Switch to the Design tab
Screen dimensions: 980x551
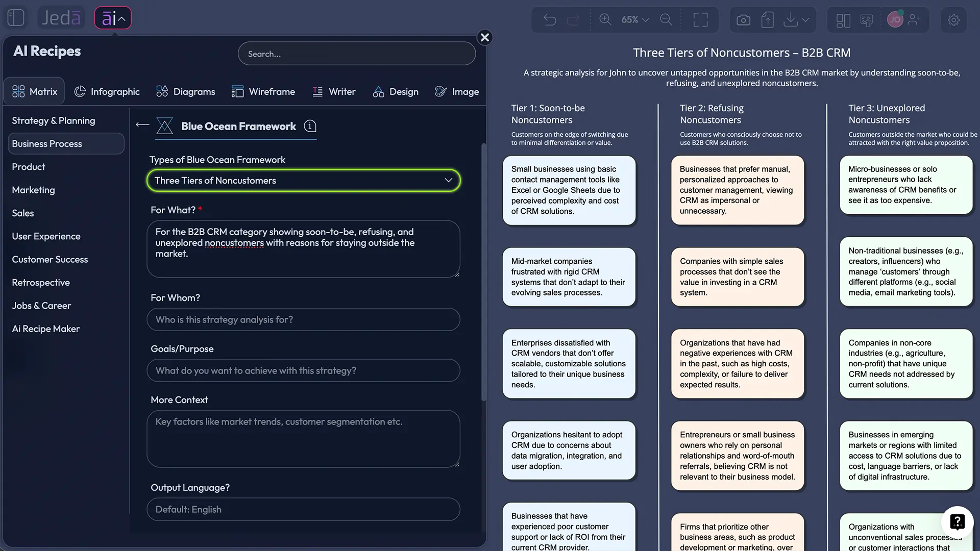[x=396, y=91]
